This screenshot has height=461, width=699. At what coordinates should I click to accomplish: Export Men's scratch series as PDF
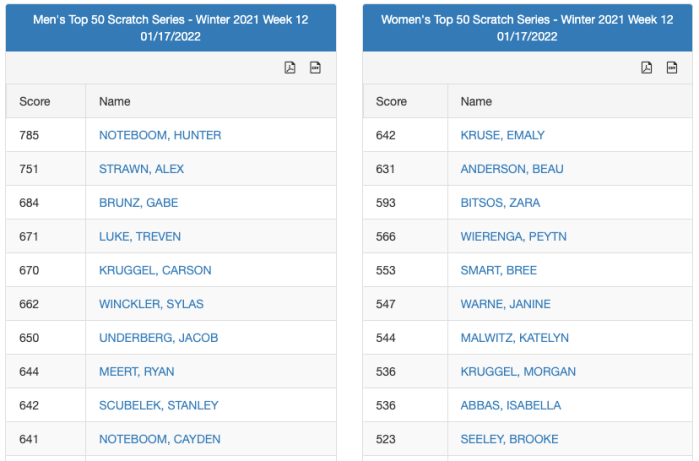[x=291, y=68]
